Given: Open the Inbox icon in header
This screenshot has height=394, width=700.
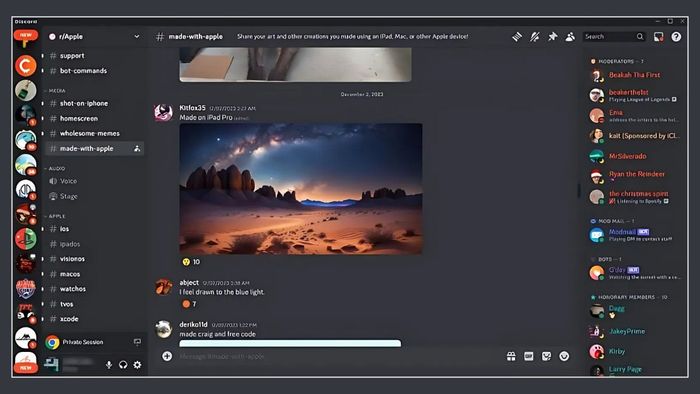Looking at the screenshot, I should pyautogui.click(x=658, y=37).
